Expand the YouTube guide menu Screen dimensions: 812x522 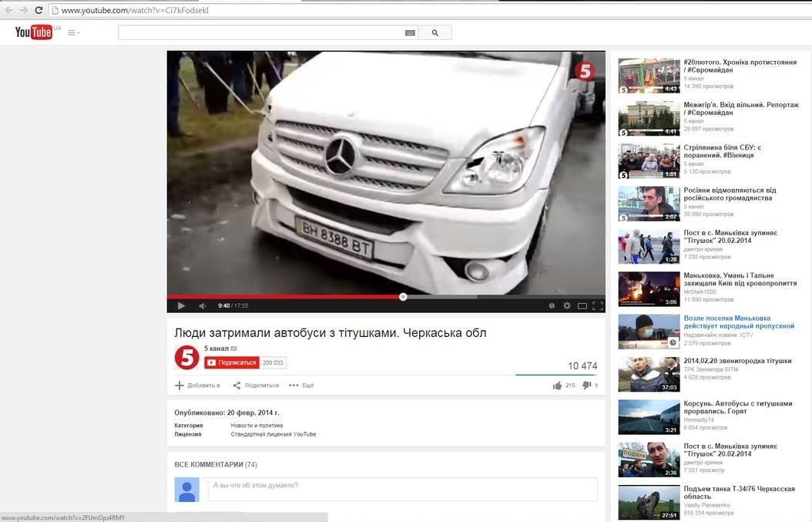point(73,32)
